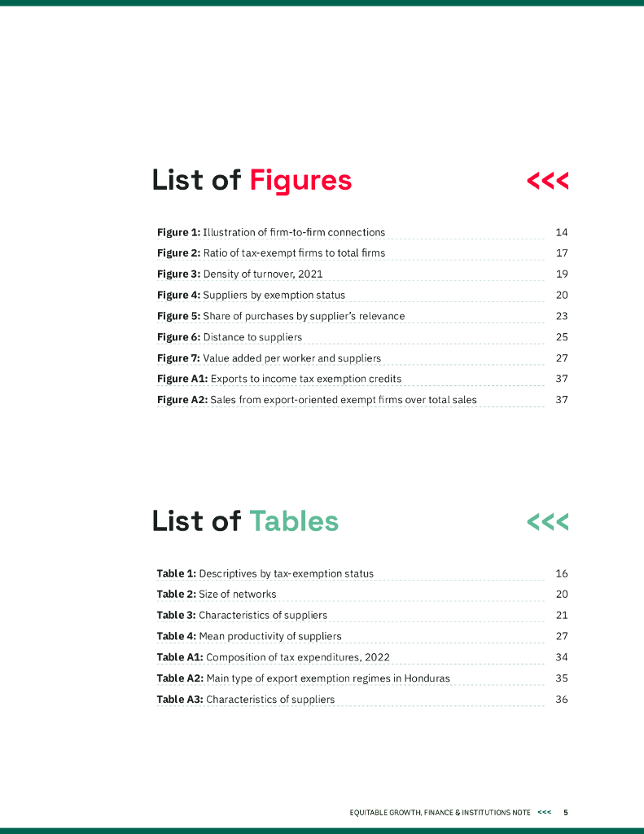Screen dimensions: 644x834
Task: Open Figure A2: Sales from export-oriented firms
Action: coord(317,400)
